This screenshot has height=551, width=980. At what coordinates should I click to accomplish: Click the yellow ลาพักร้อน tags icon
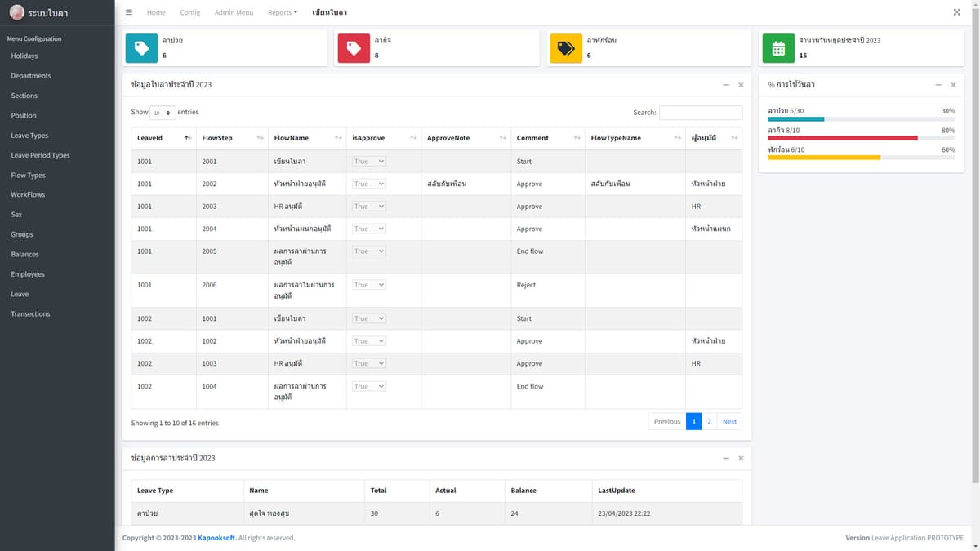pos(566,48)
